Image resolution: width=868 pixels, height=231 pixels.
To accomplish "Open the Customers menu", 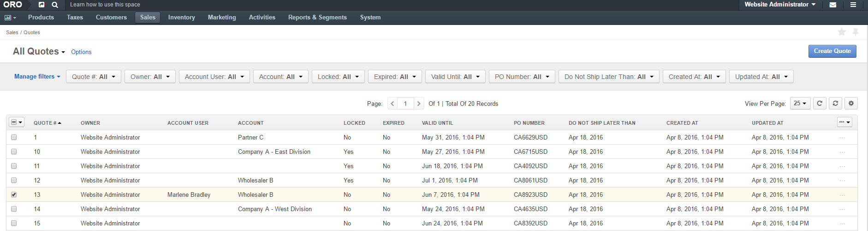I will tap(111, 18).
